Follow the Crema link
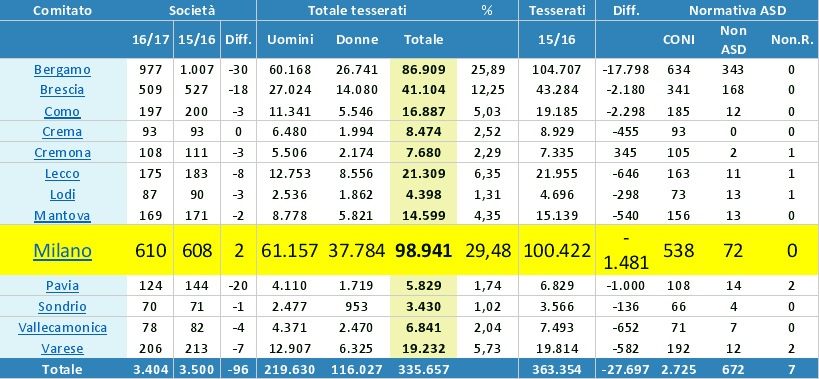 coord(62,132)
